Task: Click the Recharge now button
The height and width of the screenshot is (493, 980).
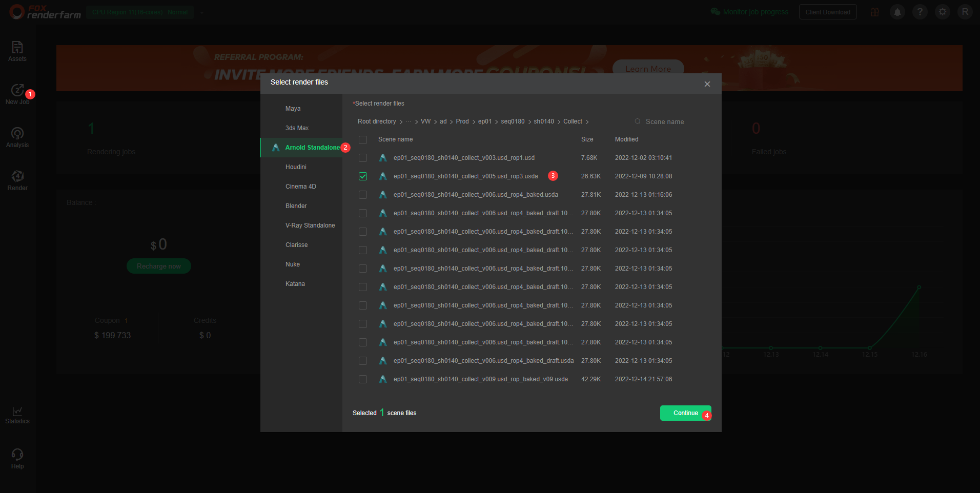Action: coord(159,266)
